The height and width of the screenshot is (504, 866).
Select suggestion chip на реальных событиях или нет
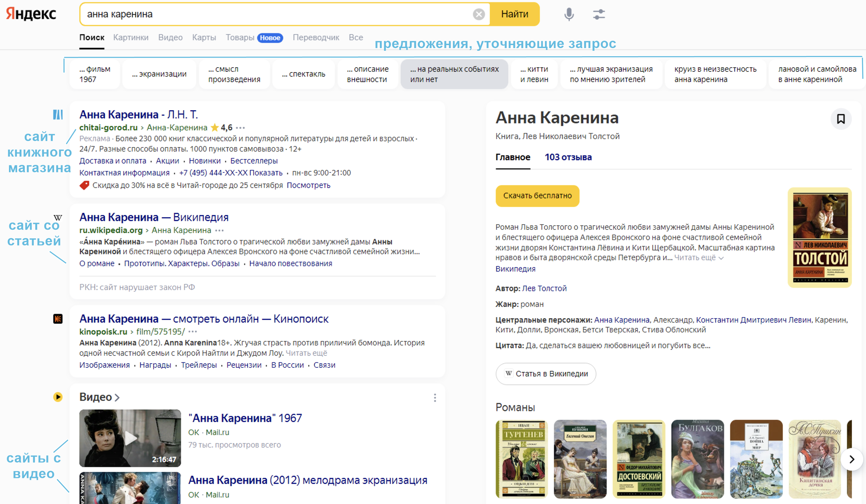point(454,74)
